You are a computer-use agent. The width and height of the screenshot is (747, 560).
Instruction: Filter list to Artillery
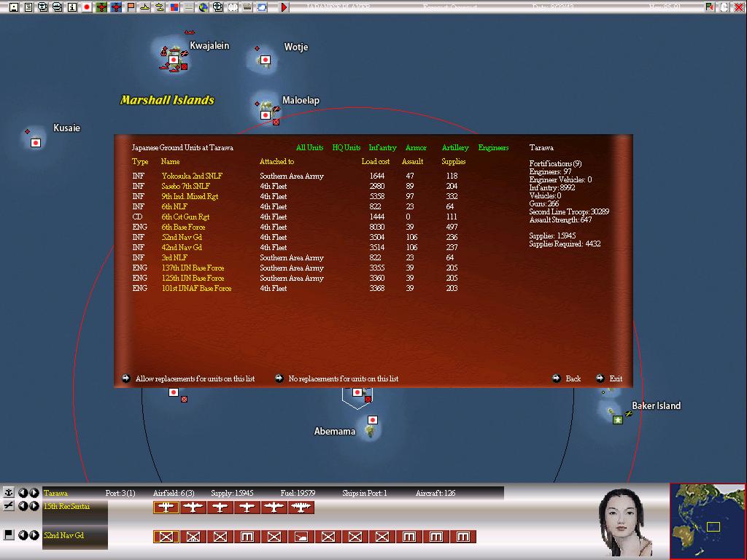pyautogui.click(x=455, y=147)
